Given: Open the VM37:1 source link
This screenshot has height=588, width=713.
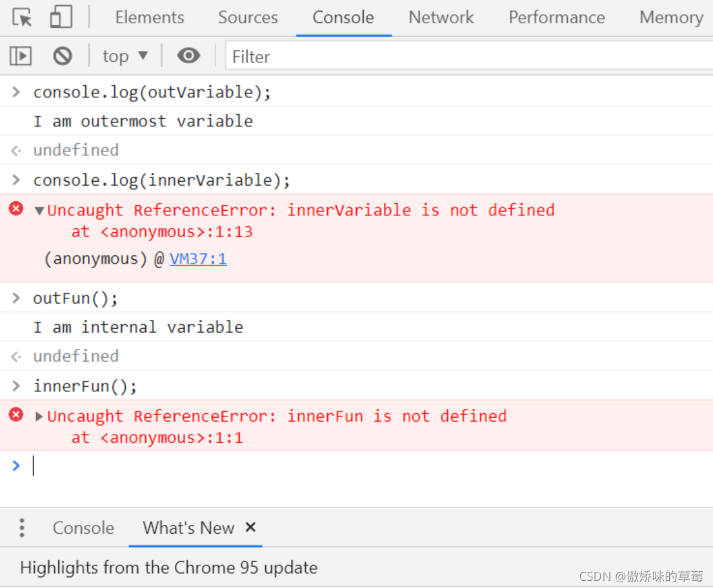Looking at the screenshot, I should click(198, 259).
